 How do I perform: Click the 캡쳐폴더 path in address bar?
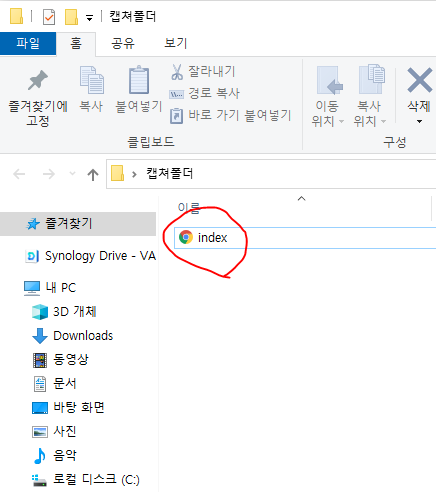click(170, 174)
